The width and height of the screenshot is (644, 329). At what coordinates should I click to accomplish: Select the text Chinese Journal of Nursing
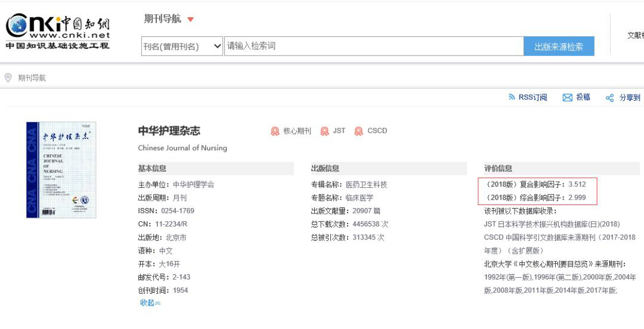(182, 148)
